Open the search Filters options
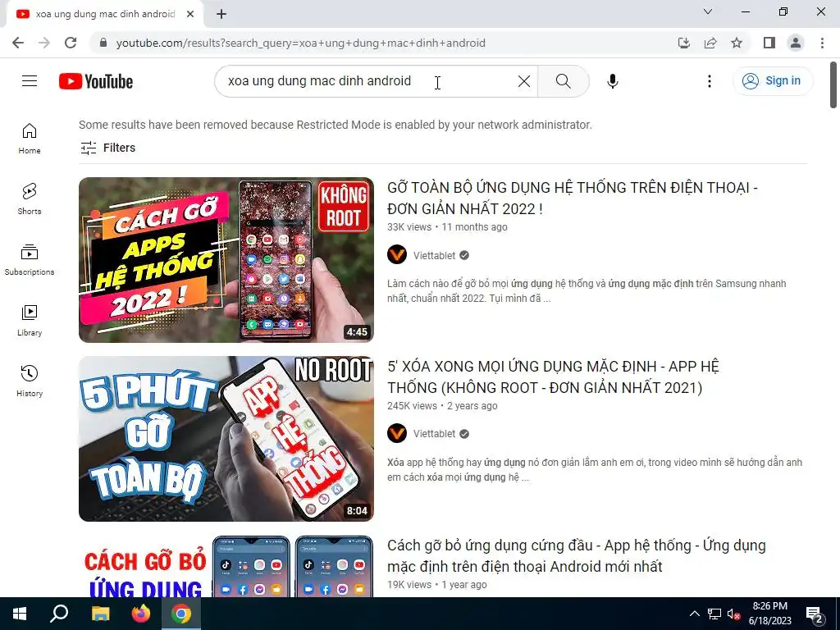The image size is (840, 630). (107, 148)
